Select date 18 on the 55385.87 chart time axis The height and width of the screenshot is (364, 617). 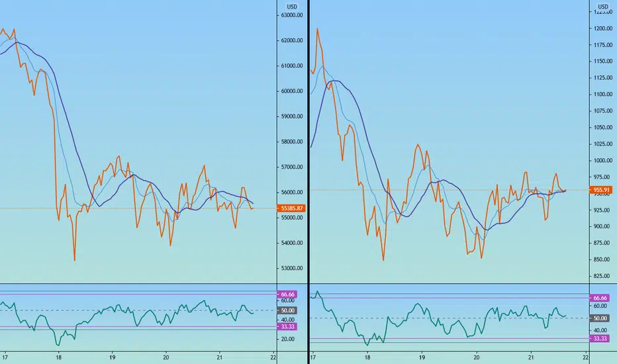coord(58,357)
